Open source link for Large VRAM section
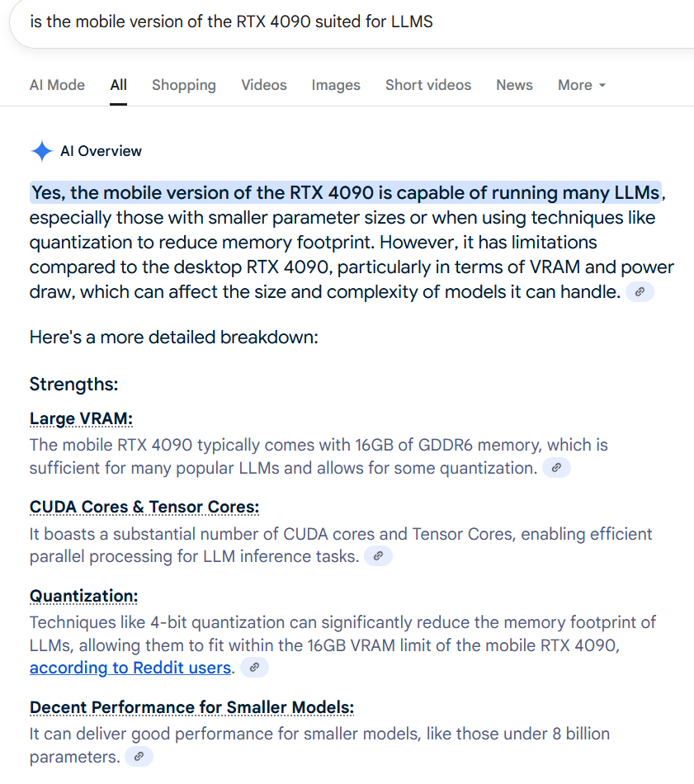This screenshot has height=784, width=694. [556, 468]
